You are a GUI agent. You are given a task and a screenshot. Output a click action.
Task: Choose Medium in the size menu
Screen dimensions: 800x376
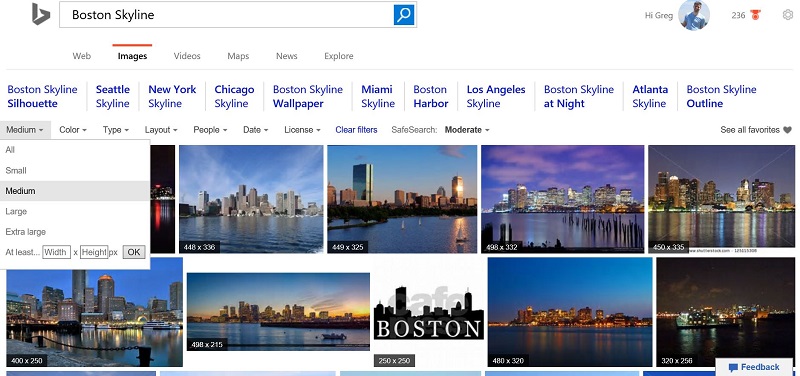(75, 191)
